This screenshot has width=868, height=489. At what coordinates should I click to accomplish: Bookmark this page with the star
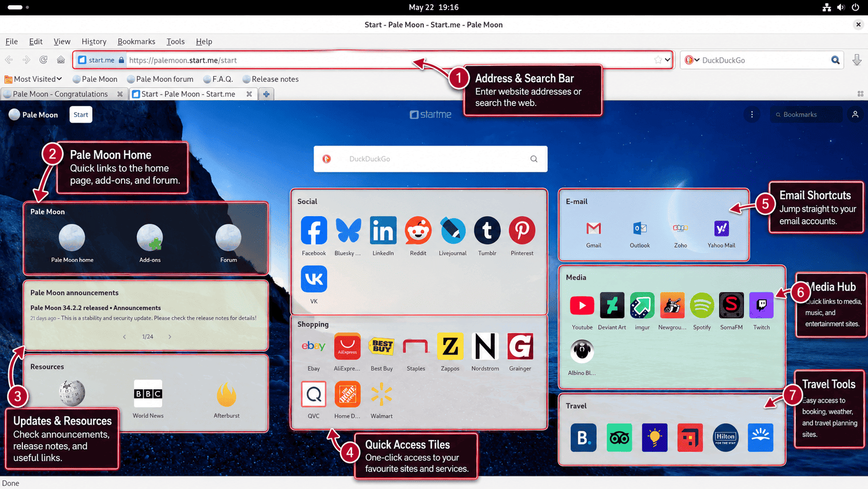pos(658,60)
